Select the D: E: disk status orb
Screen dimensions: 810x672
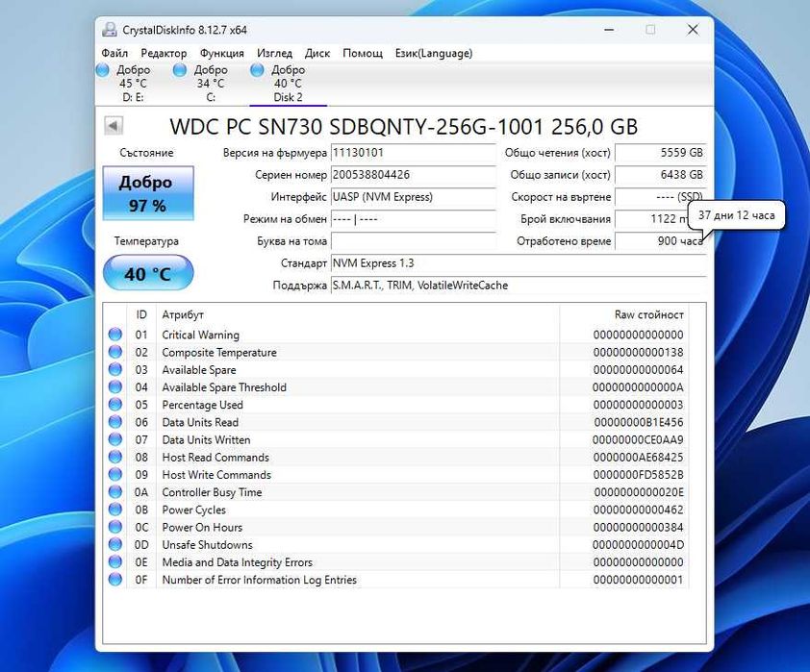[103, 69]
